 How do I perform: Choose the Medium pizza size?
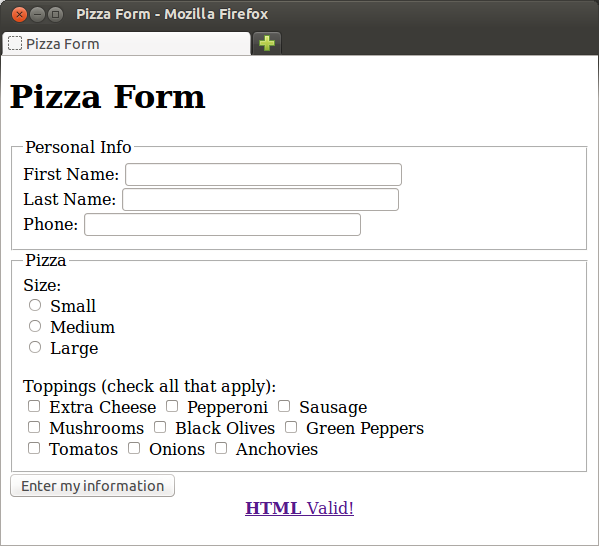pos(35,326)
